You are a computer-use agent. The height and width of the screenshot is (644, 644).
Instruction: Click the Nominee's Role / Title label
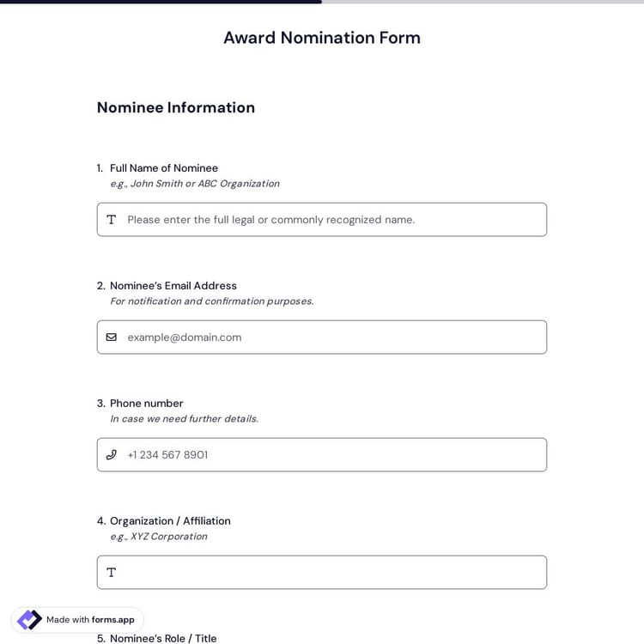163,638
